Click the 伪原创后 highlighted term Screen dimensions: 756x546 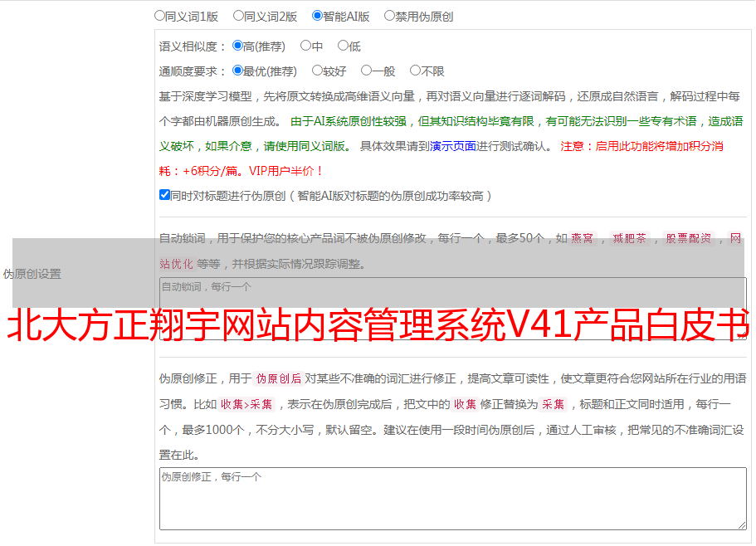[x=279, y=378]
